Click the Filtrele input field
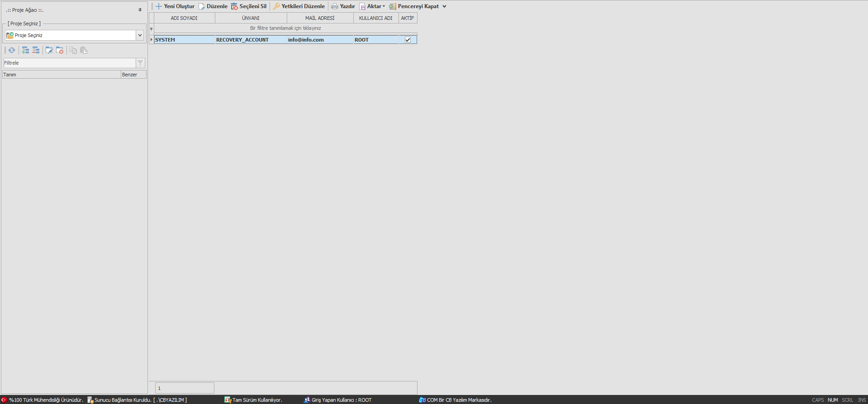 (x=70, y=63)
